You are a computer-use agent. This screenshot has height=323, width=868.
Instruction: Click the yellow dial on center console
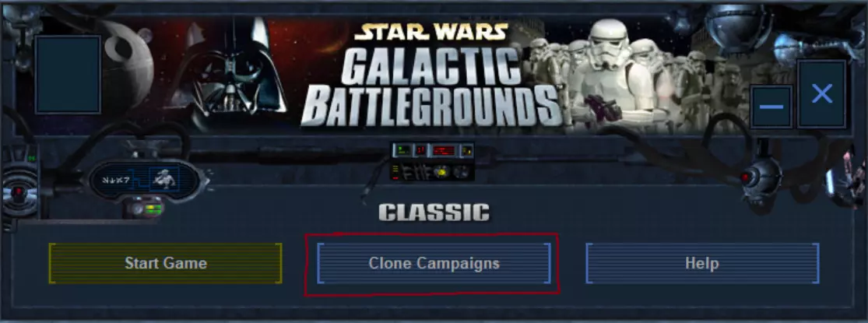point(441,172)
